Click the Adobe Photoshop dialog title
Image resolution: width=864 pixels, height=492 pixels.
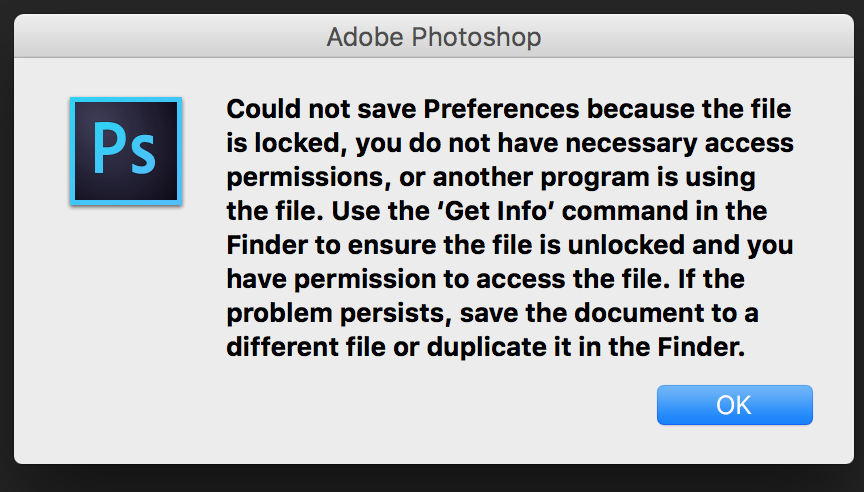434,37
